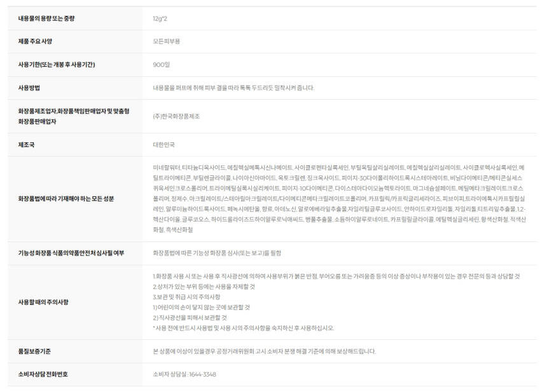
Task: Click the '소비자상담 전화번호' label
Action: [x=43, y=374]
